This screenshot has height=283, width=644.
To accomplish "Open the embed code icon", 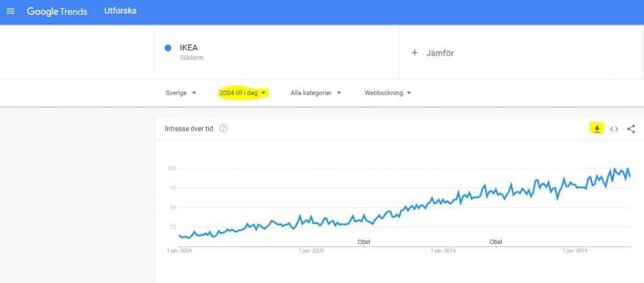I will (614, 129).
